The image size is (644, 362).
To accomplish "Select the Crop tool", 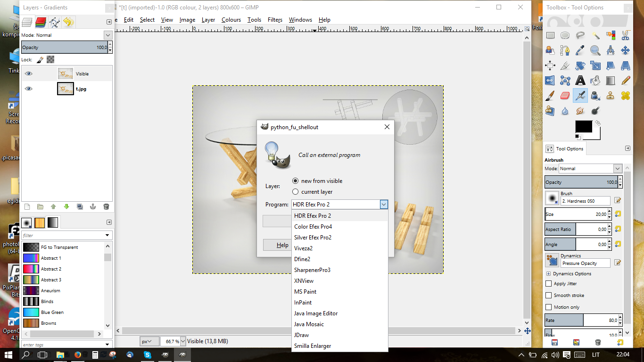I will [565, 66].
